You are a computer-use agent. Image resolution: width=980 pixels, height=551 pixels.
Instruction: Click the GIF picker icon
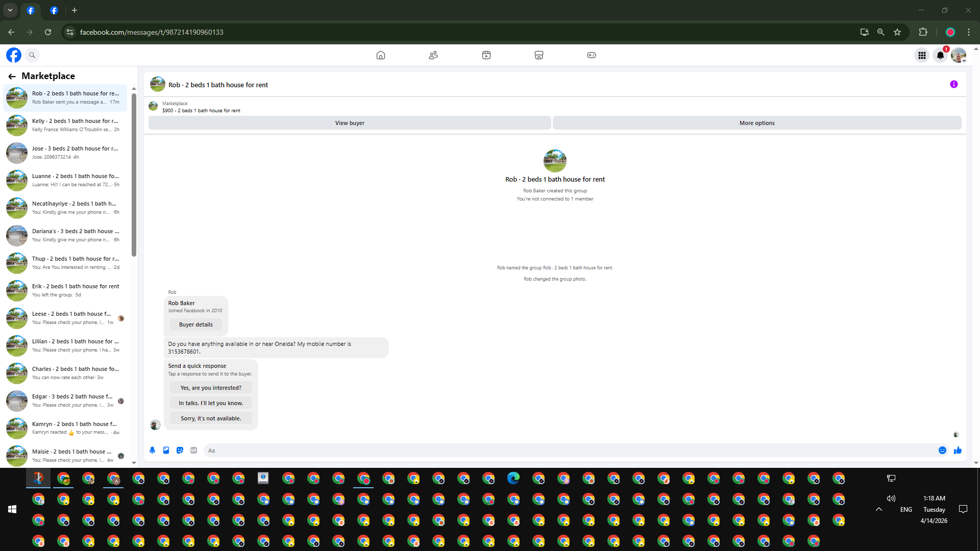[193, 450]
